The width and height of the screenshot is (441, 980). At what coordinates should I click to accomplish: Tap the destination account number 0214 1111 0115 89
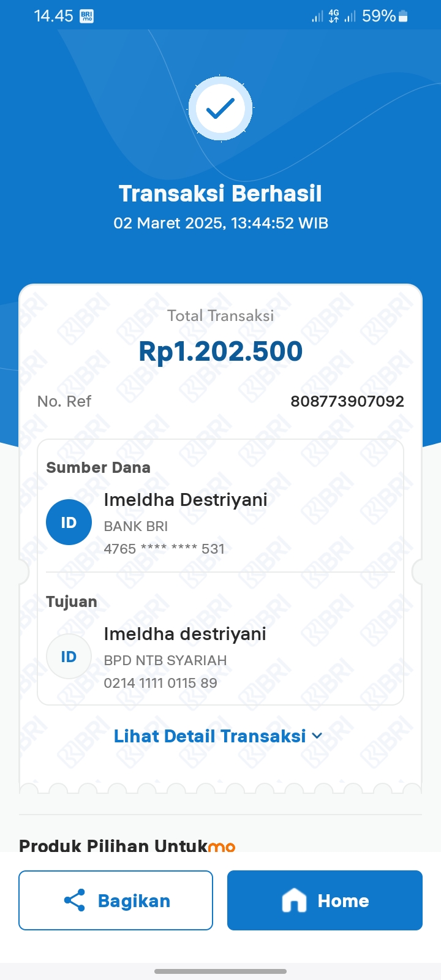coord(160,683)
